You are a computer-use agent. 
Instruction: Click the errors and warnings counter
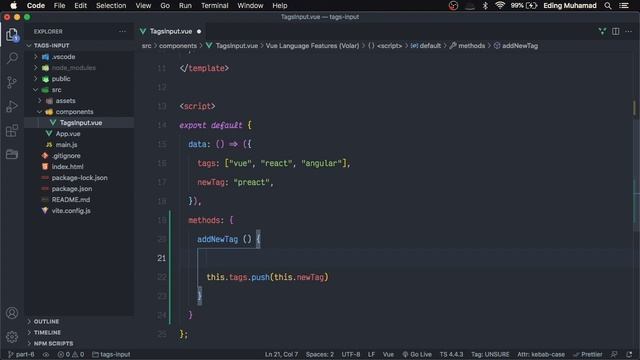(x=71, y=354)
